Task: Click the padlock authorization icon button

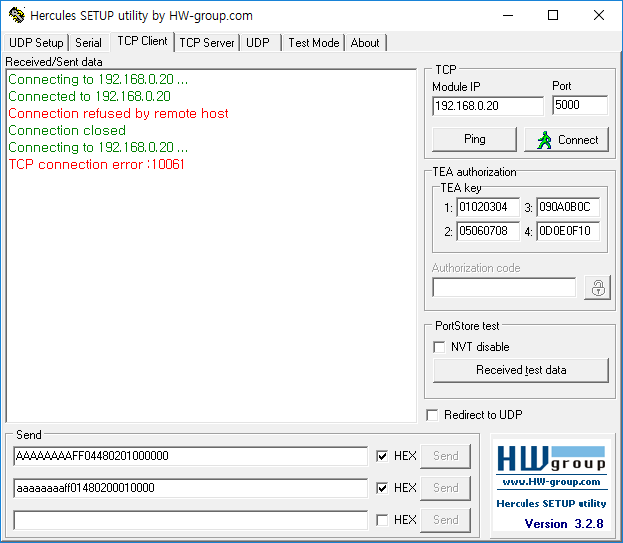Action: pyautogui.click(x=597, y=288)
